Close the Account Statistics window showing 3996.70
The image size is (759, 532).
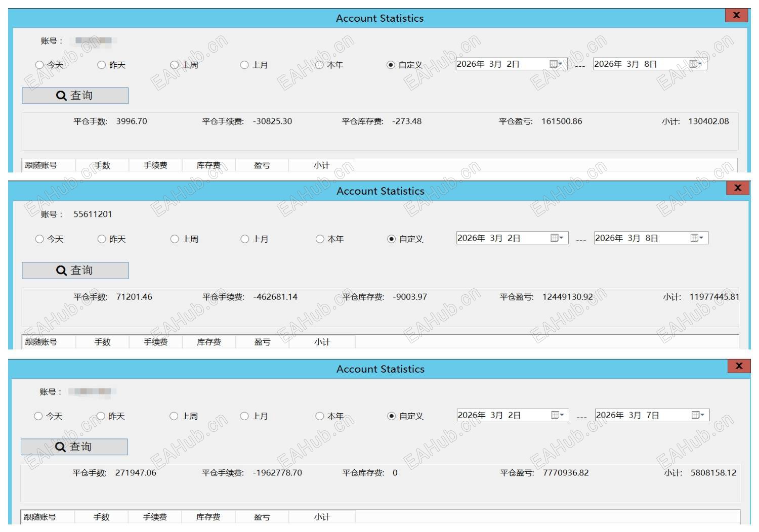[737, 15]
